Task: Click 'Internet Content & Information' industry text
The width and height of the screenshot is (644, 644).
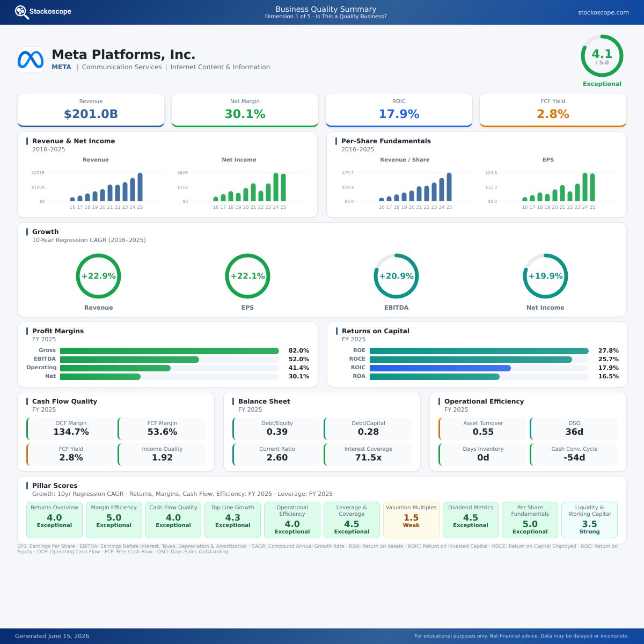Action: 220,67
